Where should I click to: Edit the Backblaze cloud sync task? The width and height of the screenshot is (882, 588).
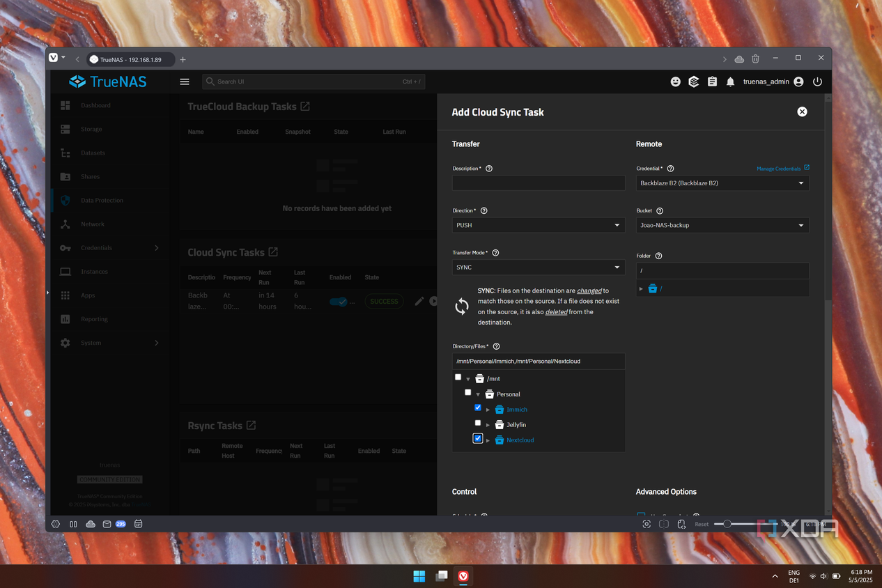pyautogui.click(x=419, y=301)
